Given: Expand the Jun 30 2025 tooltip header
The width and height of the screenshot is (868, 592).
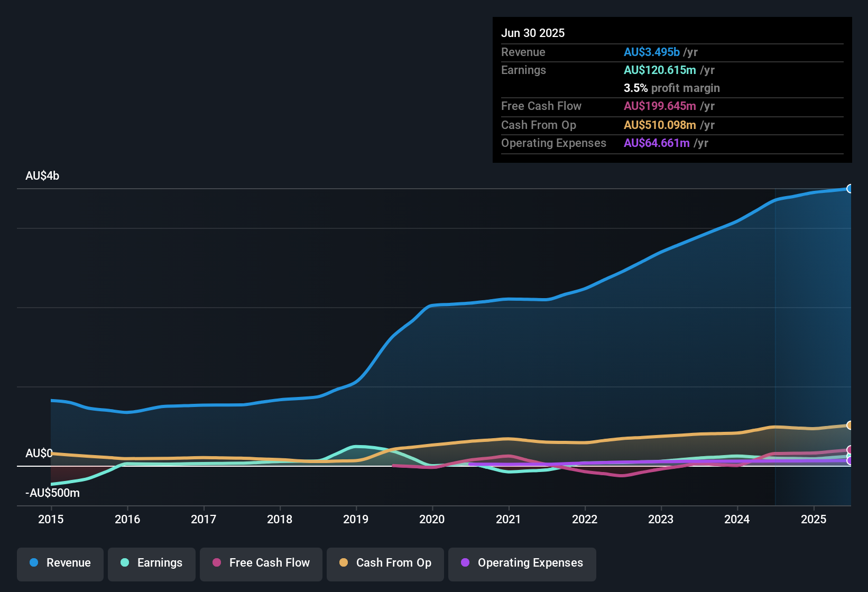Looking at the screenshot, I should pos(533,33).
